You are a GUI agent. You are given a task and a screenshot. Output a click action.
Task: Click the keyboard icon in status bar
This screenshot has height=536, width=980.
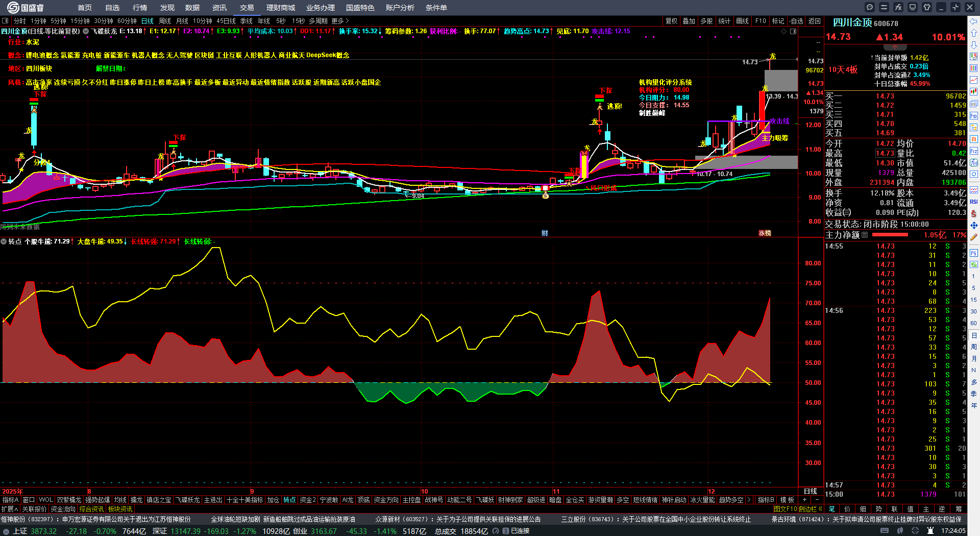point(885,531)
